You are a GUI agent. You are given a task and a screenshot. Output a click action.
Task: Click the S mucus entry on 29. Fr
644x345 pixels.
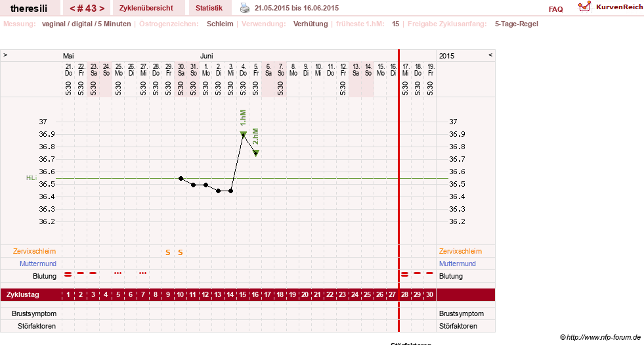point(167,252)
